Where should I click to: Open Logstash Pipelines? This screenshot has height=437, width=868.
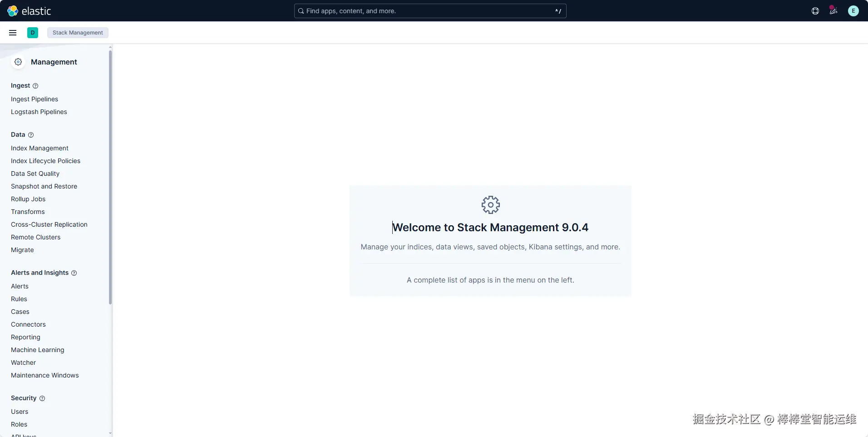[39, 112]
